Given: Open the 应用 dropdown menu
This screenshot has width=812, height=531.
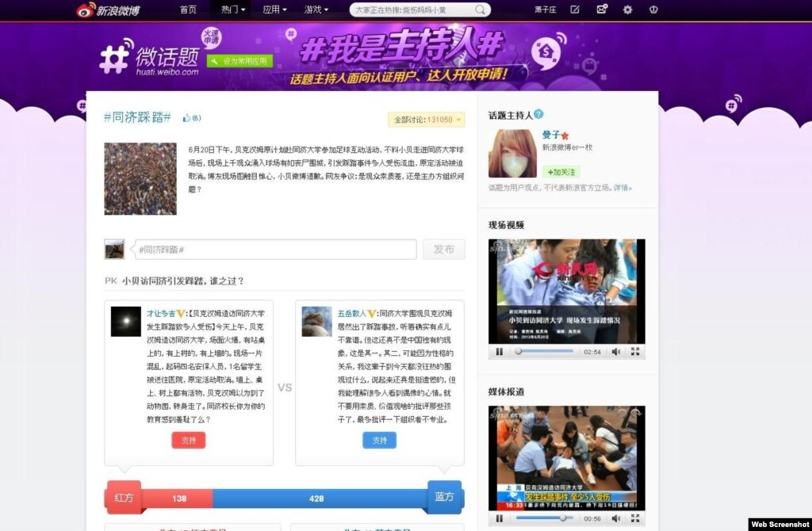Looking at the screenshot, I should coord(274,10).
